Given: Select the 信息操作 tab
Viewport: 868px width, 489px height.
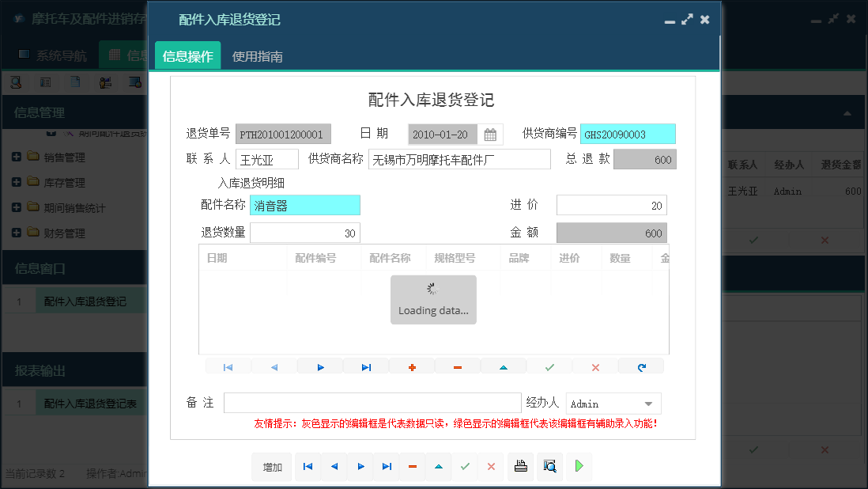Looking at the screenshot, I should pos(187,57).
